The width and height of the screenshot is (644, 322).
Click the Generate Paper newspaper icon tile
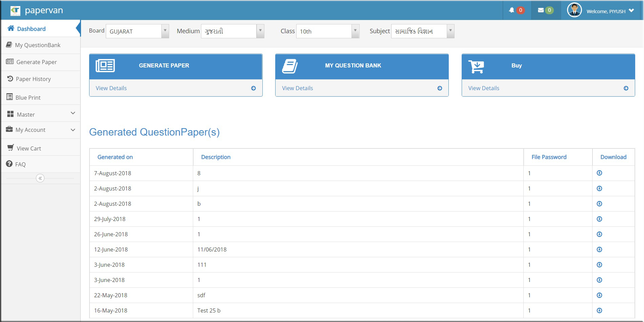click(x=105, y=66)
